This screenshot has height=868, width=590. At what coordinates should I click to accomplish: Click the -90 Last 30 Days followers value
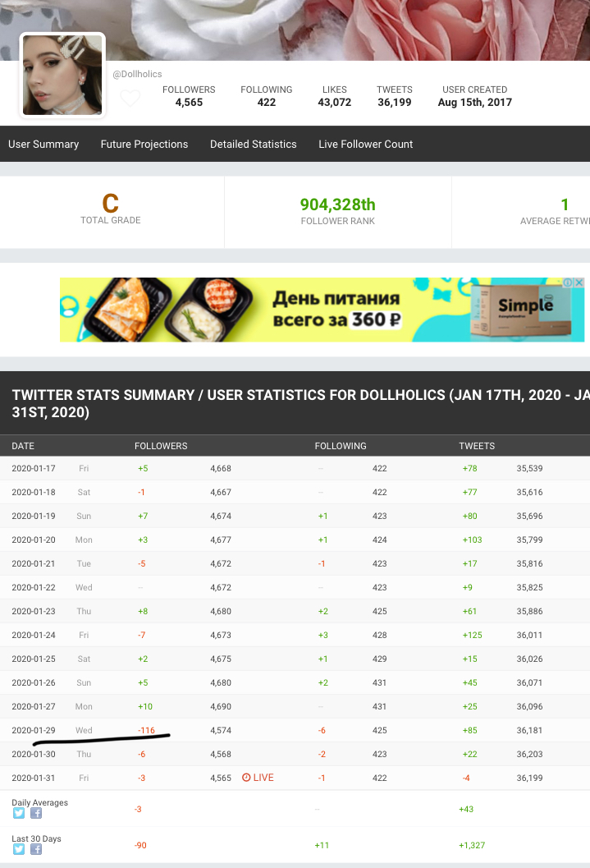click(140, 845)
